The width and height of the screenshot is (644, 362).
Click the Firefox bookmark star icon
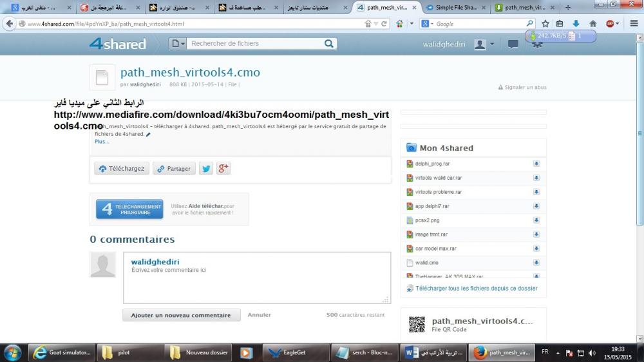[x=545, y=24]
